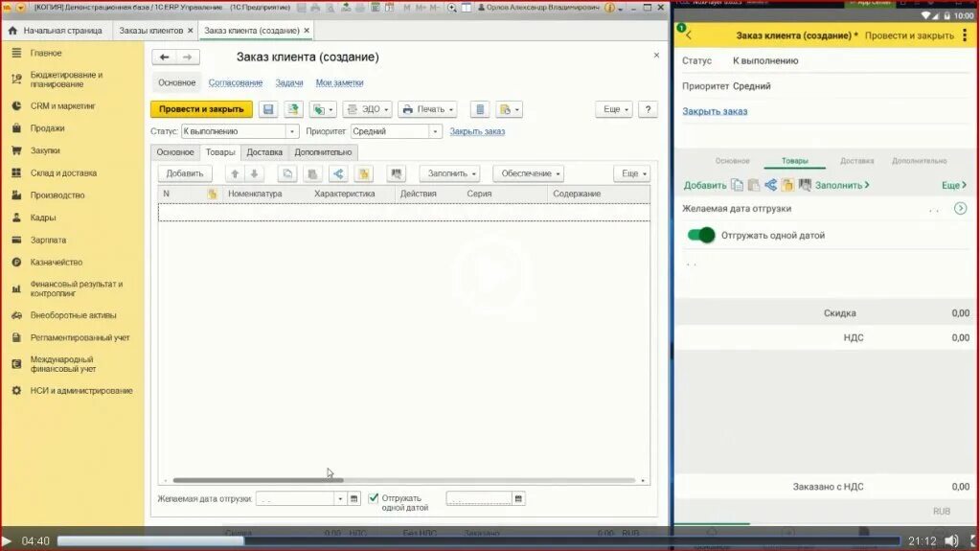980x551 pixels.
Task: Open the Обеспечение dropdown
Action: pos(528,173)
